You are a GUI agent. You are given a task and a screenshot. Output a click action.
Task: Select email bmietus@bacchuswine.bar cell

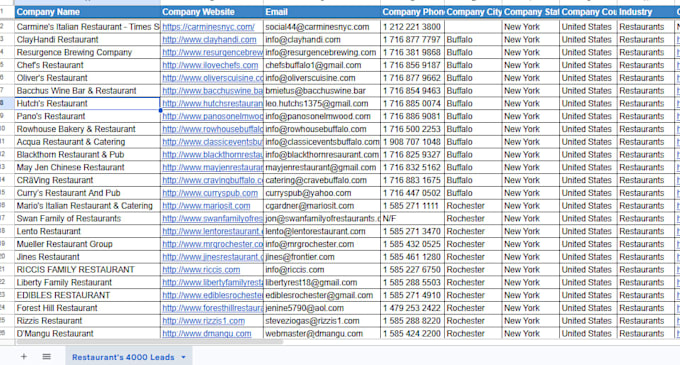click(x=322, y=91)
